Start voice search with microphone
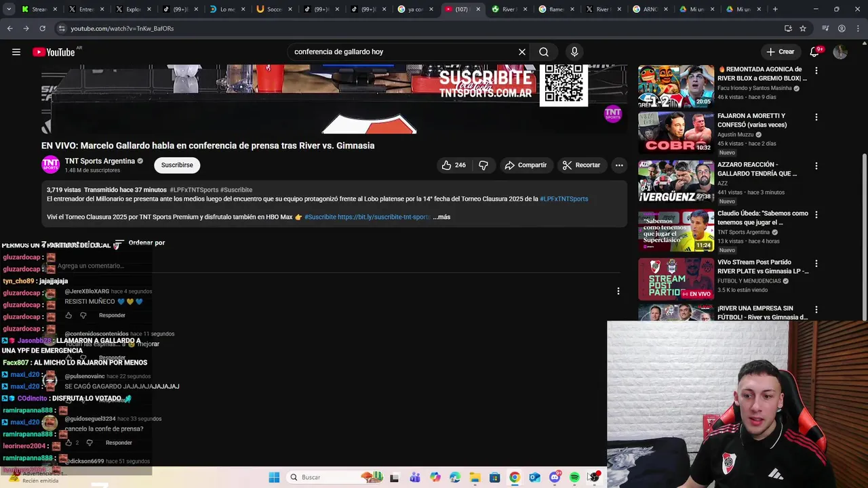Viewport: 868px width, 488px height. (x=574, y=52)
